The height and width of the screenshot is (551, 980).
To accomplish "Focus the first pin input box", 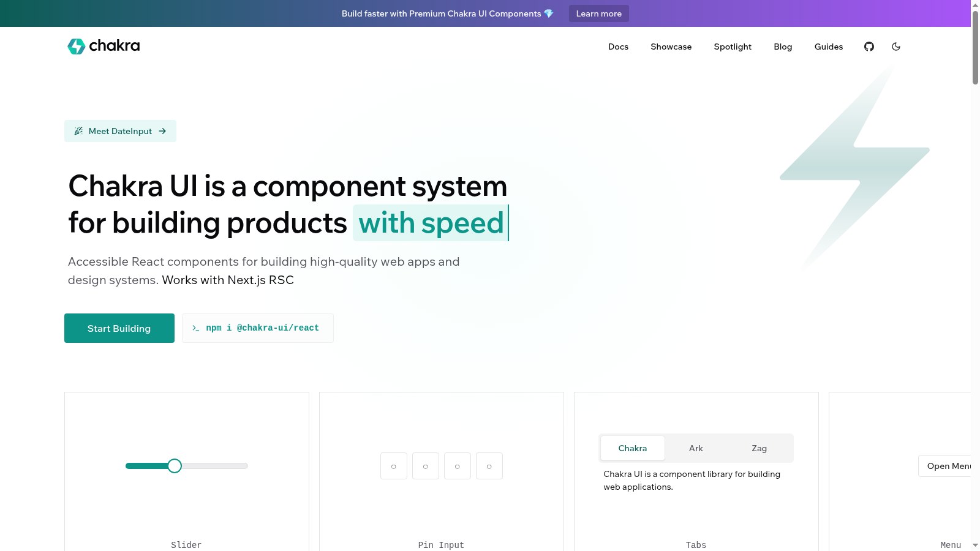I will coord(394,466).
